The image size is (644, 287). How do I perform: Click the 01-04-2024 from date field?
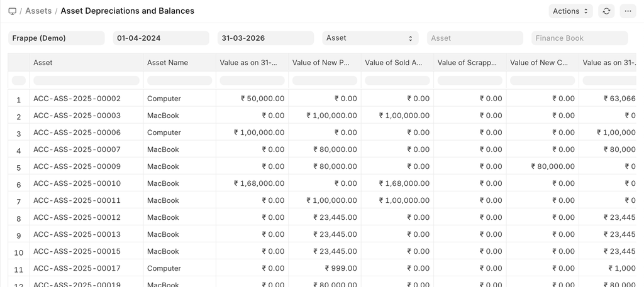coord(161,38)
